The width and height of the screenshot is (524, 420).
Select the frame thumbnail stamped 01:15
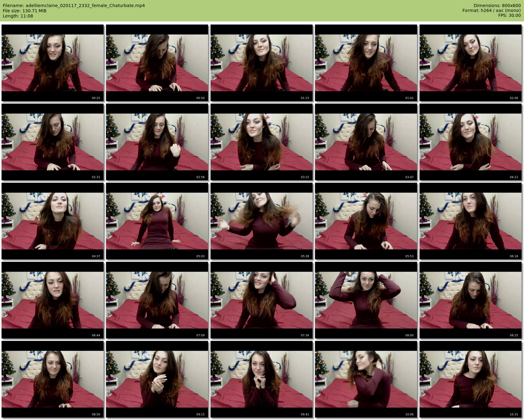point(262,63)
